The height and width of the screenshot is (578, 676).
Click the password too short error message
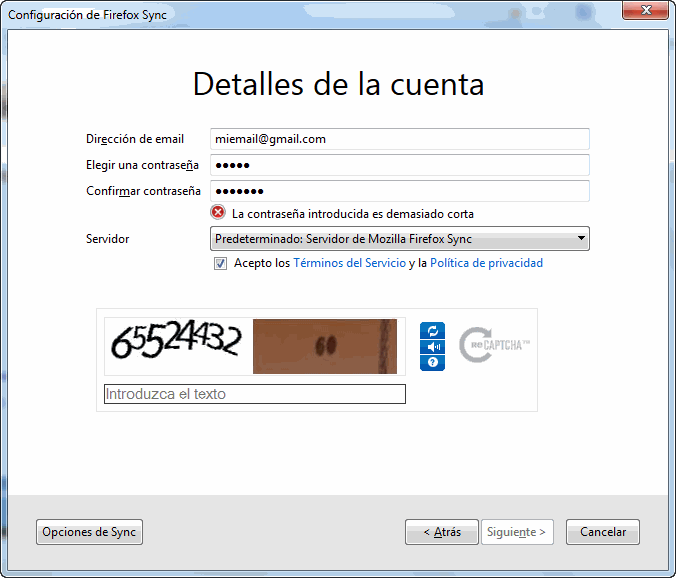click(x=353, y=214)
